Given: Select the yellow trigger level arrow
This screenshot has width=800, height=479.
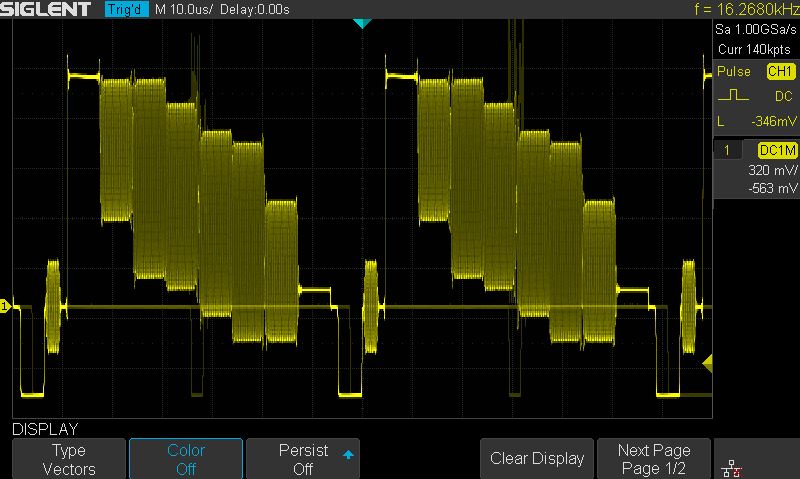Looking at the screenshot, I should point(708,363).
